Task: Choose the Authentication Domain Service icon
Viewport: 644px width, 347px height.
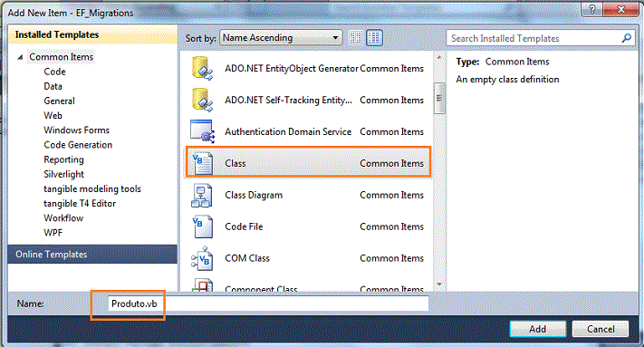Action: click(x=202, y=131)
